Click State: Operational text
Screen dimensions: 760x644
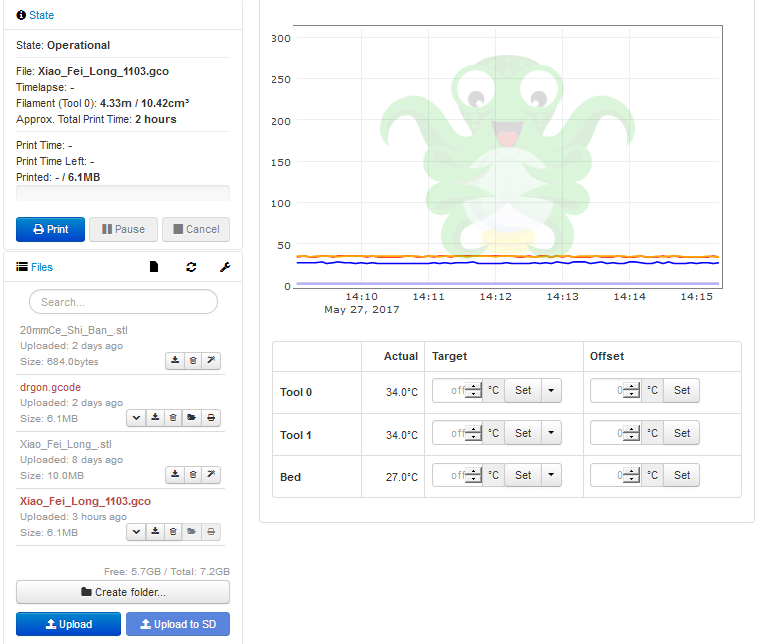point(63,45)
